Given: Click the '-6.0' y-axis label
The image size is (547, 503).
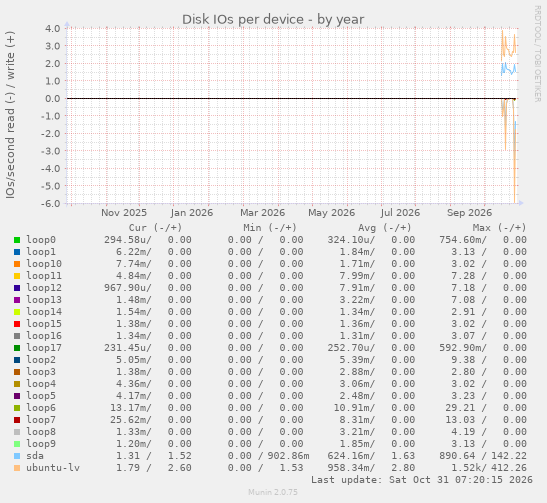Looking at the screenshot, I should (x=51, y=203).
